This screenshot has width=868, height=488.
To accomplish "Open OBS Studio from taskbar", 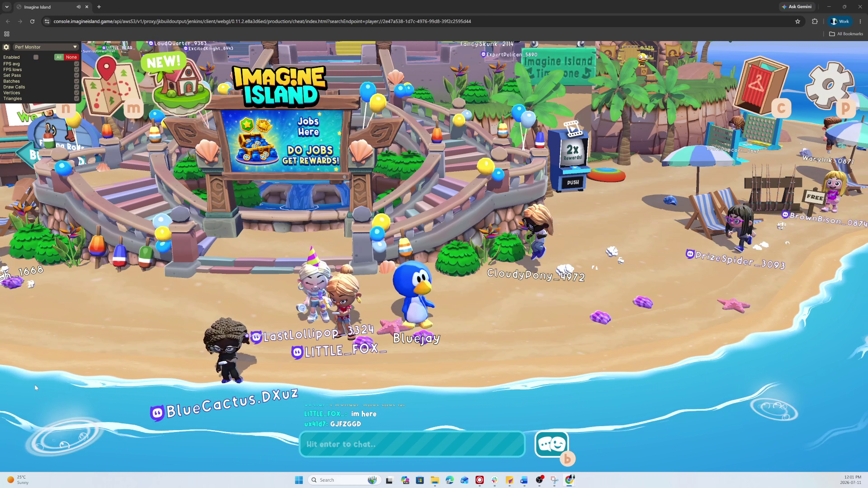I will tap(539, 480).
